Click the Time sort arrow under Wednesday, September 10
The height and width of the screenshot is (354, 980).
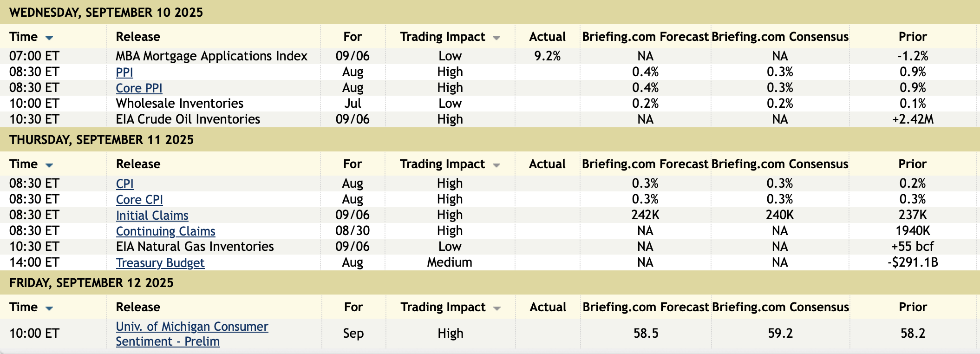(49, 38)
